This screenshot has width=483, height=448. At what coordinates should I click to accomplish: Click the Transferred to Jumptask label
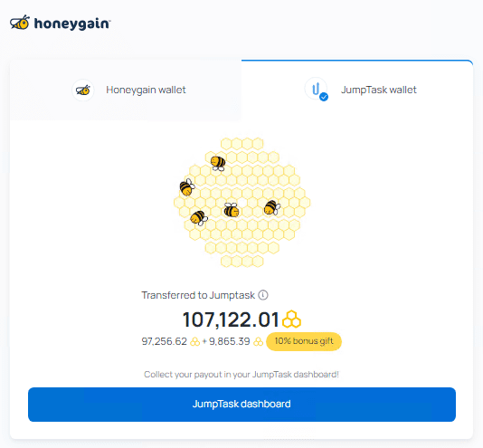tap(198, 295)
